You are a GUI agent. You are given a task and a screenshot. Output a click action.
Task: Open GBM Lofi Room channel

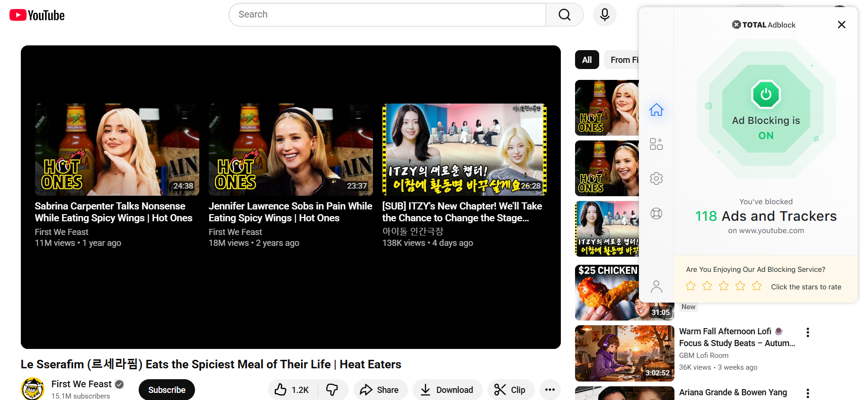pyautogui.click(x=704, y=356)
